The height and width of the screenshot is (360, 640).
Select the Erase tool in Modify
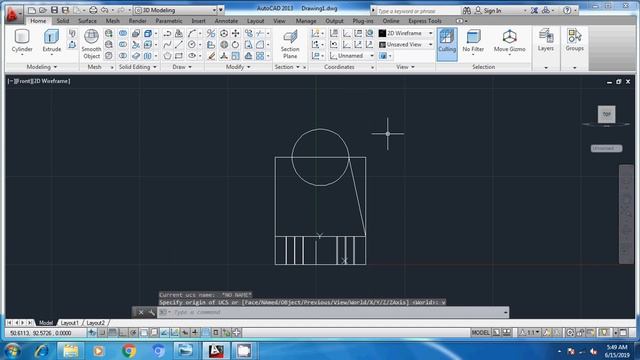pos(211,56)
